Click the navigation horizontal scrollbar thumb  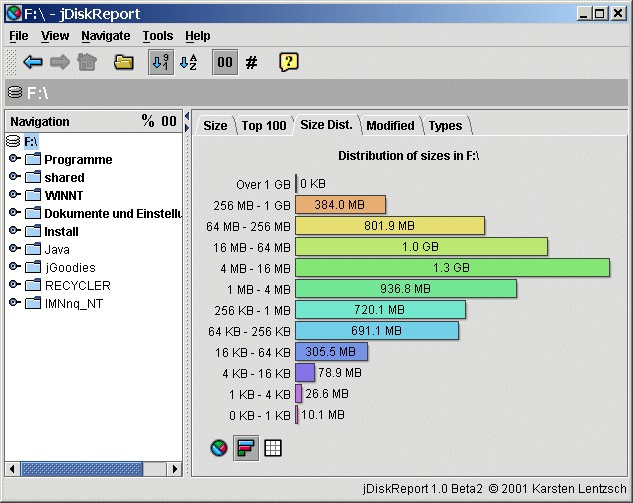tap(82, 469)
